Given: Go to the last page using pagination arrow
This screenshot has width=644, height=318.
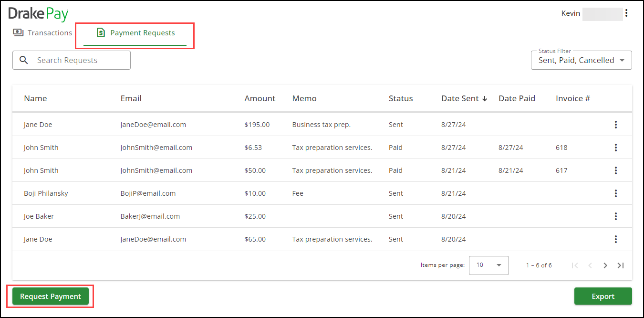Looking at the screenshot, I should pyautogui.click(x=621, y=265).
